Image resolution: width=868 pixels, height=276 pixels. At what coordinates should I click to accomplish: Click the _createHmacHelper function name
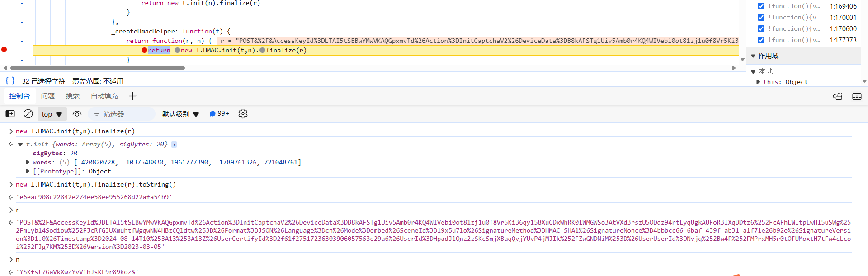click(x=143, y=31)
